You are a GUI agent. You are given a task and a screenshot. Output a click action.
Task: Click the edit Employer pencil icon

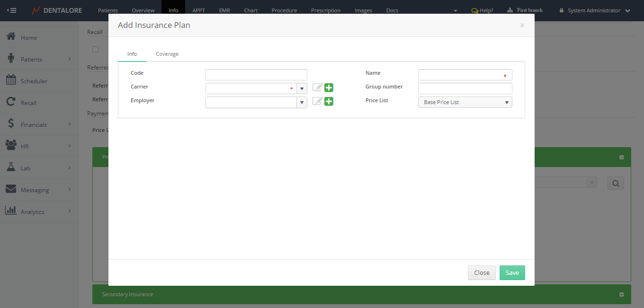click(317, 101)
